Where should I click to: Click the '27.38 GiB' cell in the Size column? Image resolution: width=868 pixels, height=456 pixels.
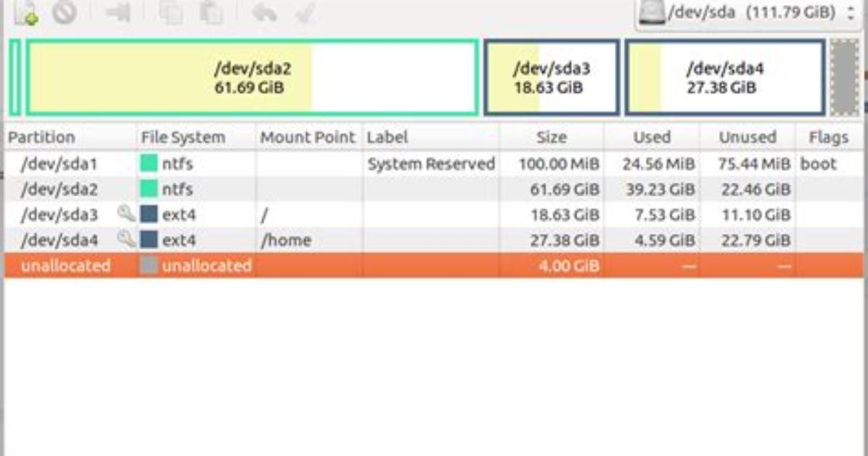tap(564, 240)
